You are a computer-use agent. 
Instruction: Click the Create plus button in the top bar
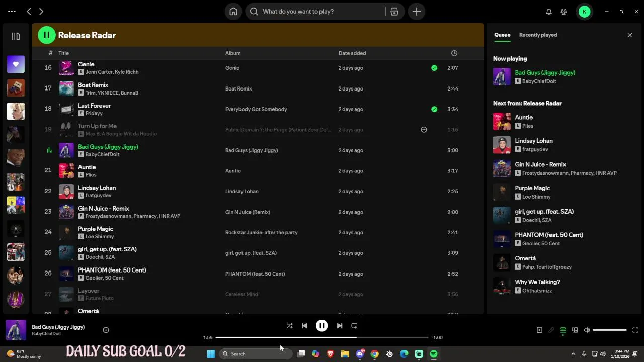pyautogui.click(x=417, y=11)
